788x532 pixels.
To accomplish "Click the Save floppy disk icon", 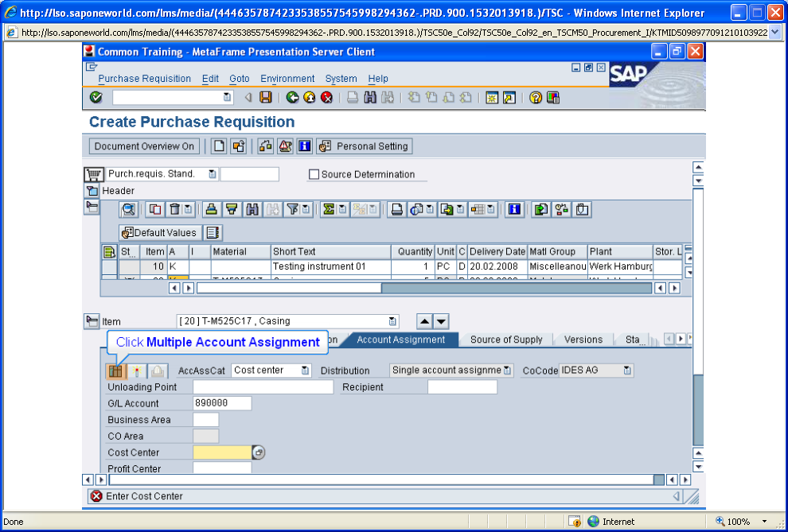I will coord(265,97).
